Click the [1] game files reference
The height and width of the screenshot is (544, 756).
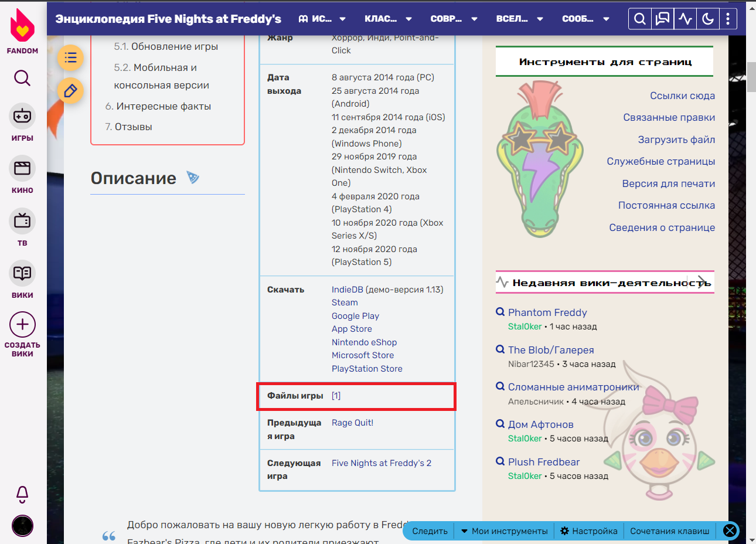pyautogui.click(x=336, y=396)
